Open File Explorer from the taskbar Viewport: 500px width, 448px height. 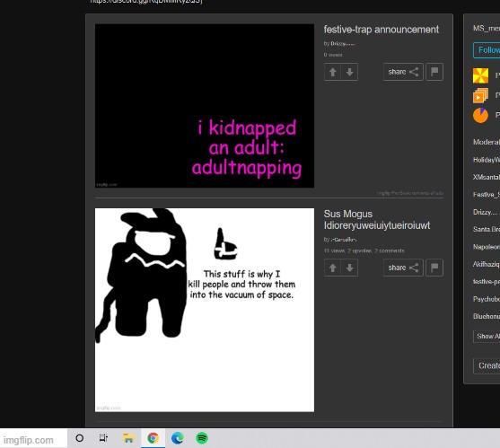point(128,438)
